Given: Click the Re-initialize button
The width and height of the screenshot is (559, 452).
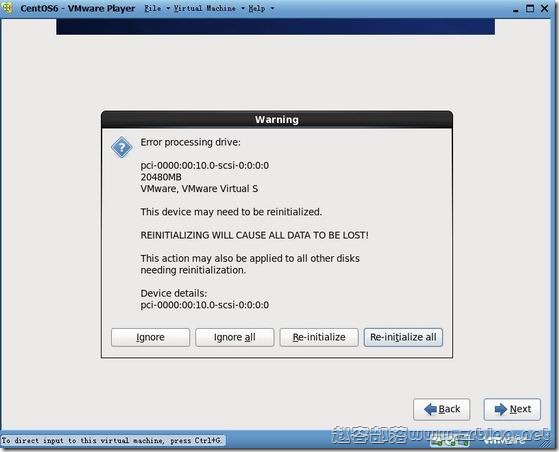Looking at the screenshot, I should [319, 337].
